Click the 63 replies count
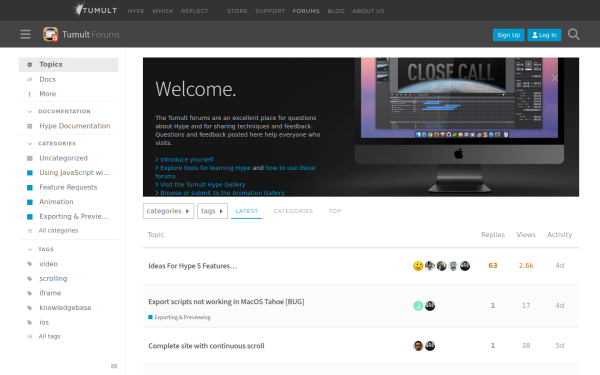The width and height of the screenshot is (600, 375). point(492,266)
